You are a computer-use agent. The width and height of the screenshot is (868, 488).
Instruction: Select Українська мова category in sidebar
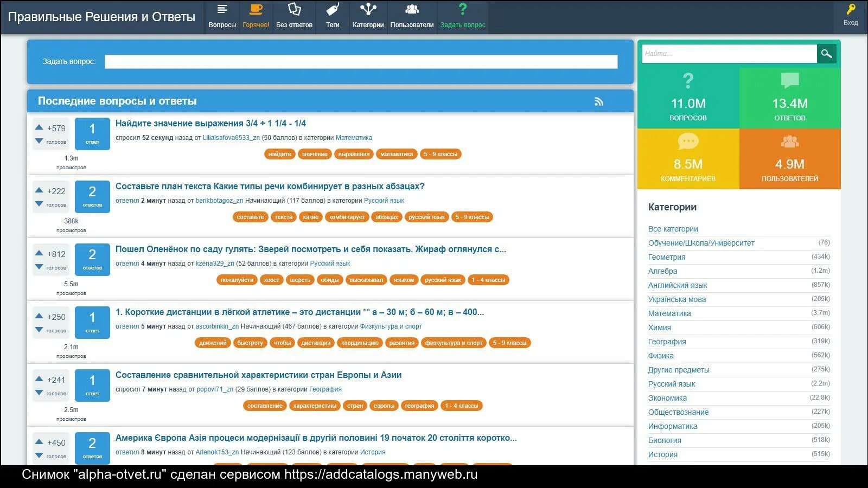click(677, 299)
